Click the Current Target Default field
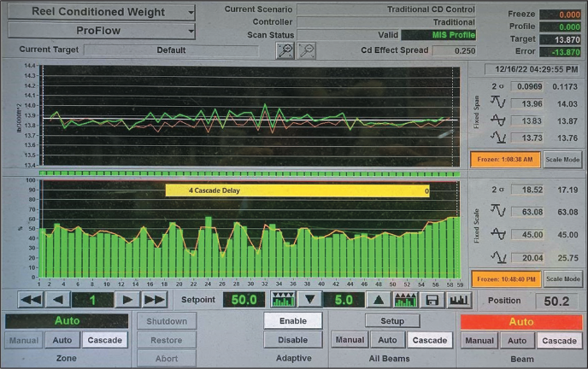The image size is (588, 369). pyautogui.click(x=171, y=50)
